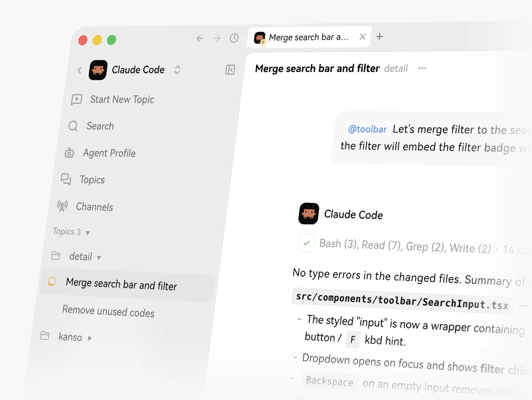Viewport: 532px width, 400px height.
Task: Select the Merge search bar a… tab
Action: tap(309, 37)
